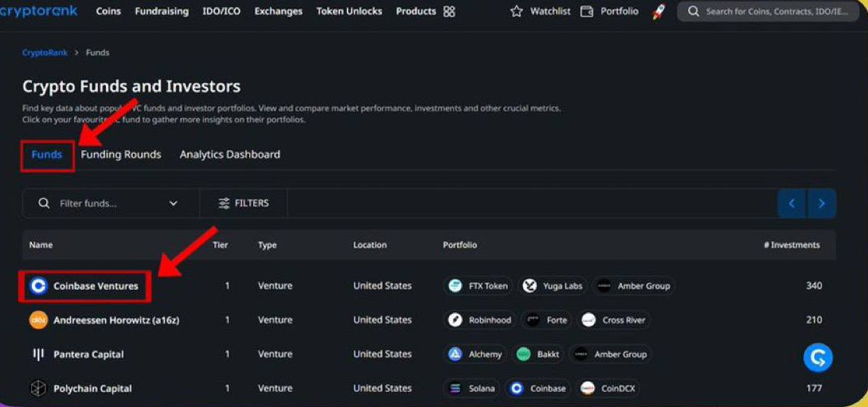Open the IDO/ICO menu

tap(221, 12)
